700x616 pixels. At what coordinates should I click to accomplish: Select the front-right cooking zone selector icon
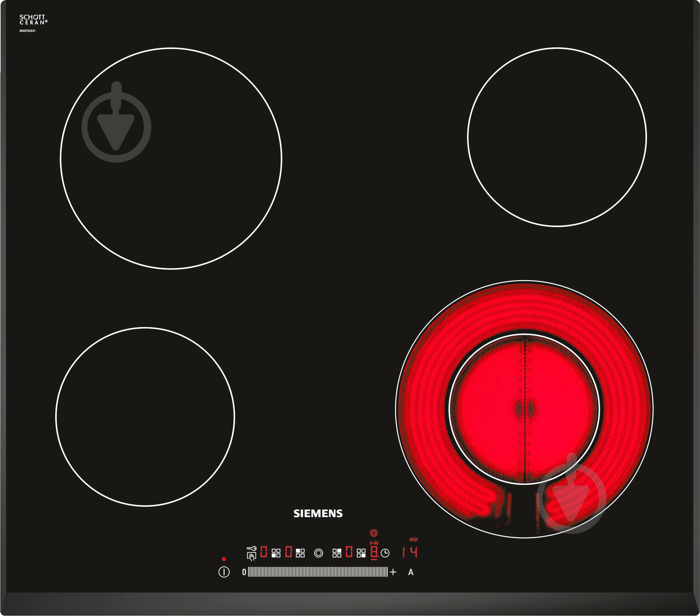[361, 553]
